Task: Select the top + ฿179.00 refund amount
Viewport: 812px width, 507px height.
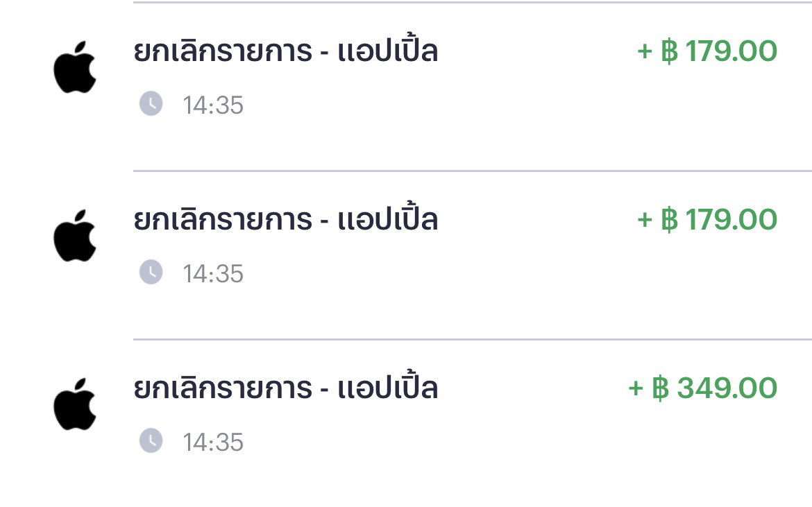Action: tap(707, 51)
